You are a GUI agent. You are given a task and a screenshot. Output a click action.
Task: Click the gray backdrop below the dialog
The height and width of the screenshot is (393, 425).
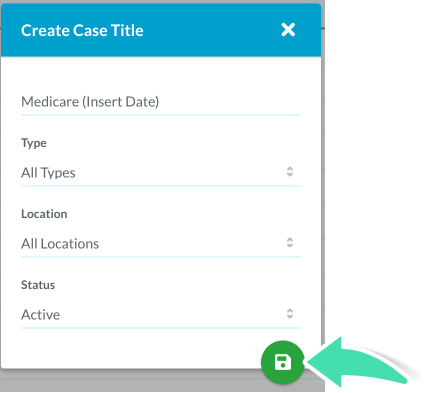[x=133, y=381]
